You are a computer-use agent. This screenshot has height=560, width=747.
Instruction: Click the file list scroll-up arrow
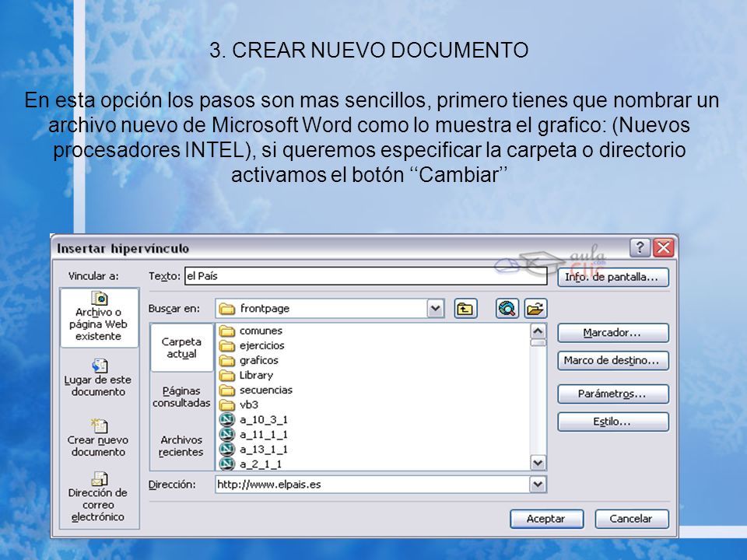pyautogui.click(x=538, y=331)
